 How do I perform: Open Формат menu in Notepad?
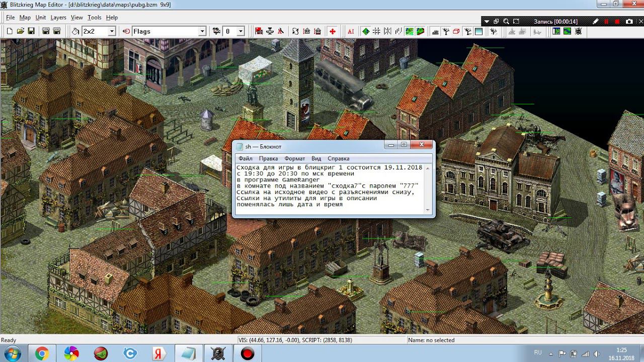pos(295,158)
